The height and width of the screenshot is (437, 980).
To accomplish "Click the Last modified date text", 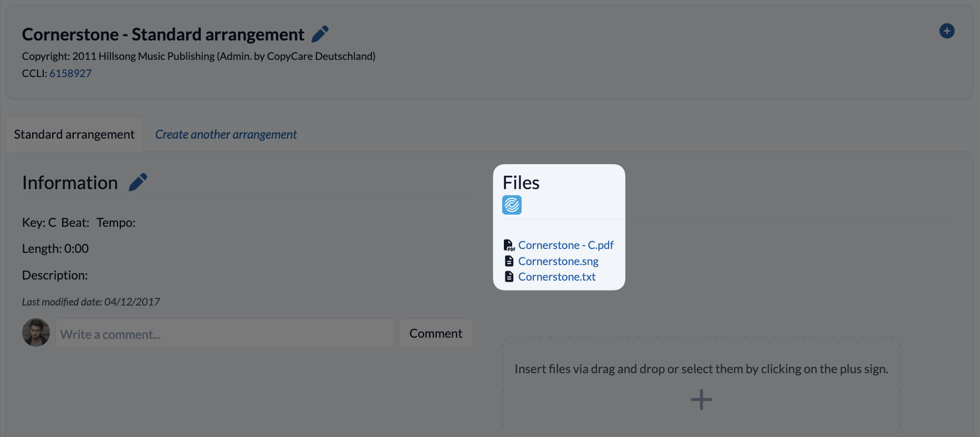I will pos(91,302).
